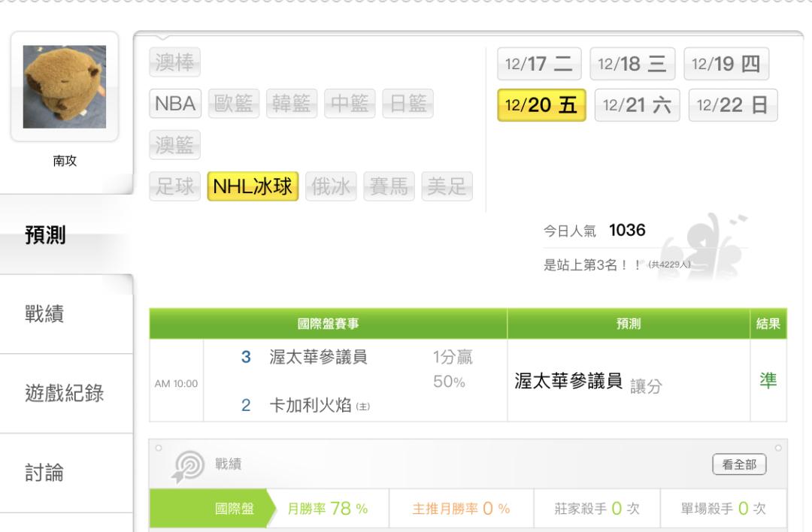812x532 pixels.
Task: Switch to date 12/21 六
Action: coord(638,105)
